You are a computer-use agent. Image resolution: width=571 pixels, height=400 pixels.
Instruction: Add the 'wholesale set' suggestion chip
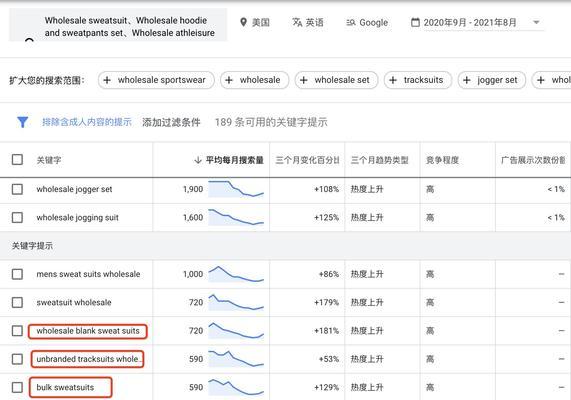(x=336, y=80)
